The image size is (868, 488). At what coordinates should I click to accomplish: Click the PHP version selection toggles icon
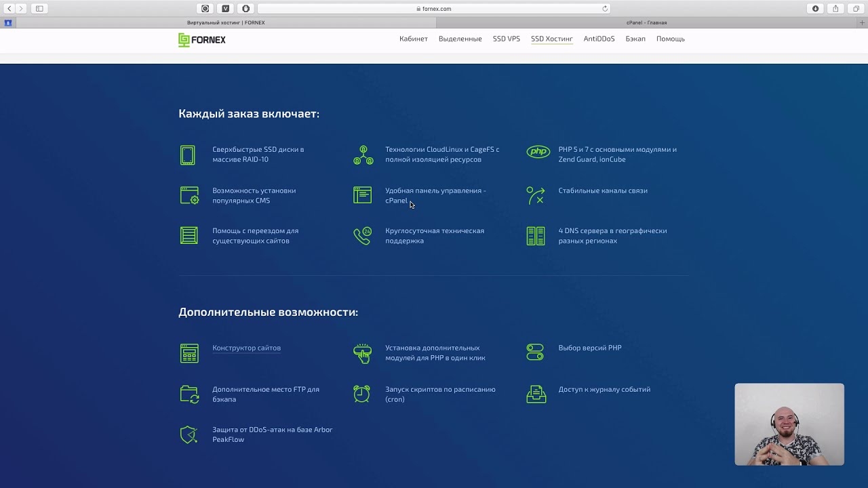[535, 352]
